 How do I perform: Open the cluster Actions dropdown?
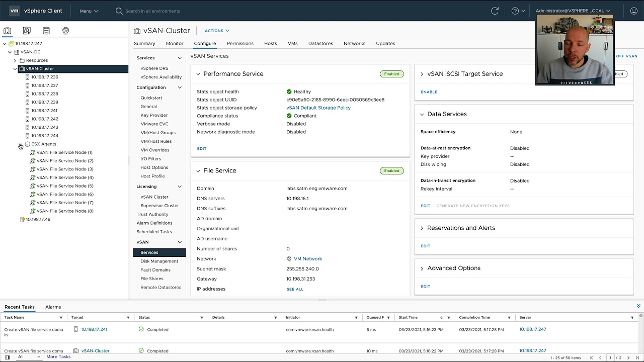click(217, 31)
